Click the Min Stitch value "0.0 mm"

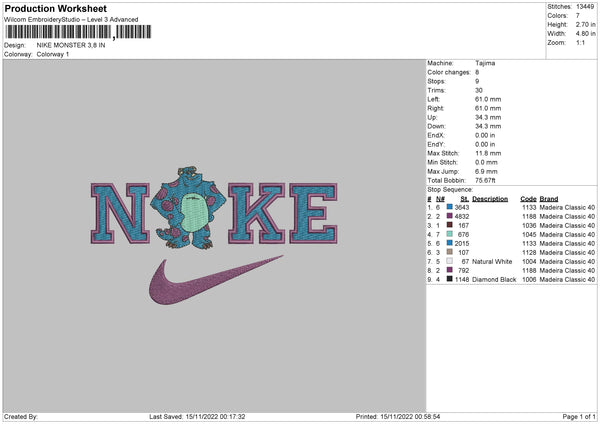[x=486, y=162]
